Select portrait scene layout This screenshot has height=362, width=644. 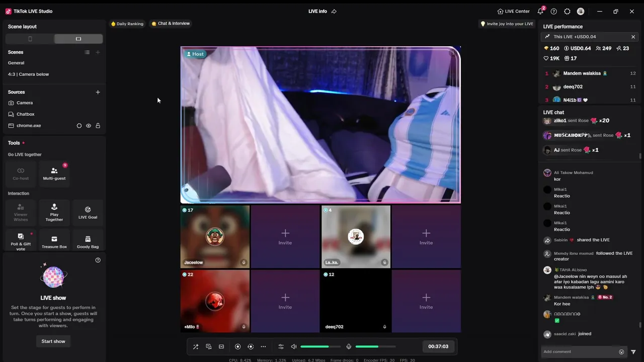30,39
